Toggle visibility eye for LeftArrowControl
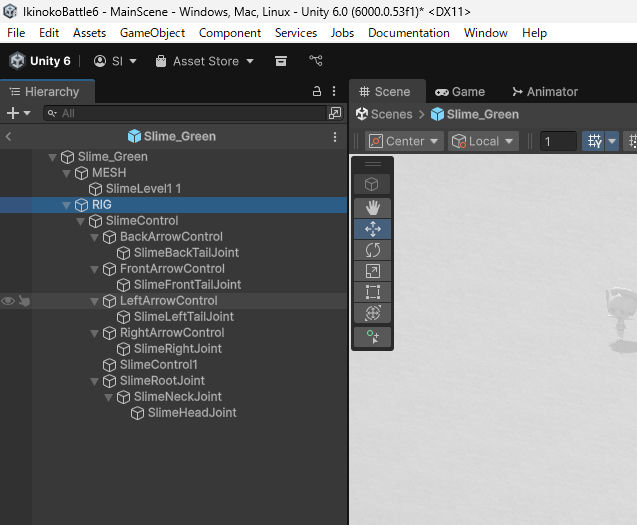 (x=8, y=301)
